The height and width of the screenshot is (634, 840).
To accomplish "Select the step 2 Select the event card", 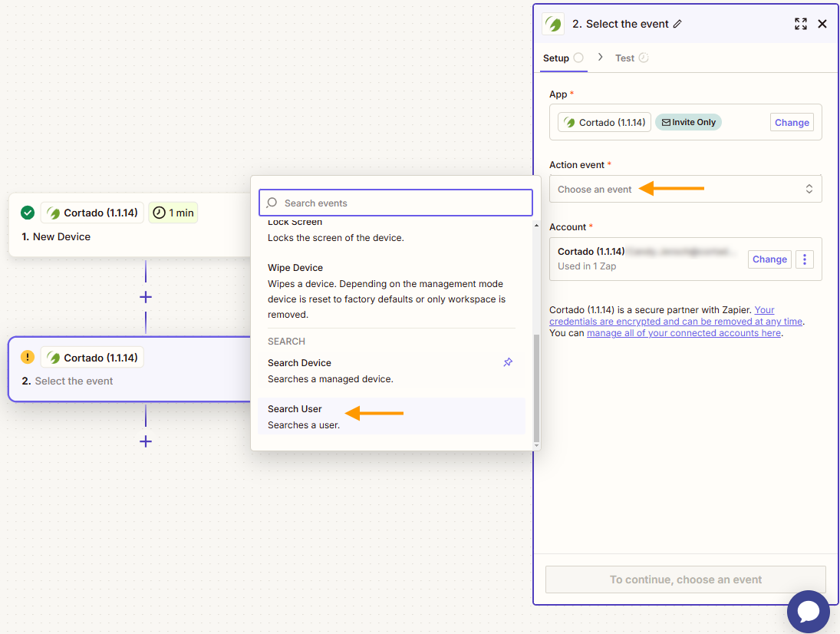I will click(x=130, y=369).
